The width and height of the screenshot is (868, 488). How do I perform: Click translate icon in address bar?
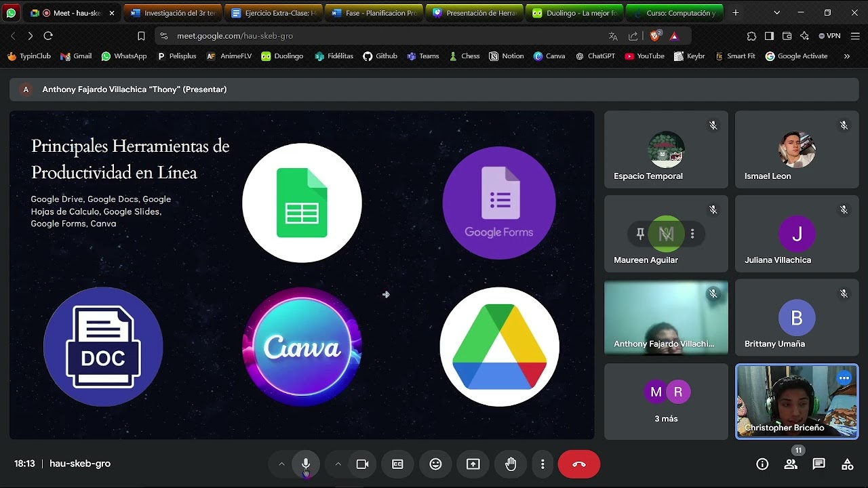(x=613, y=36)
